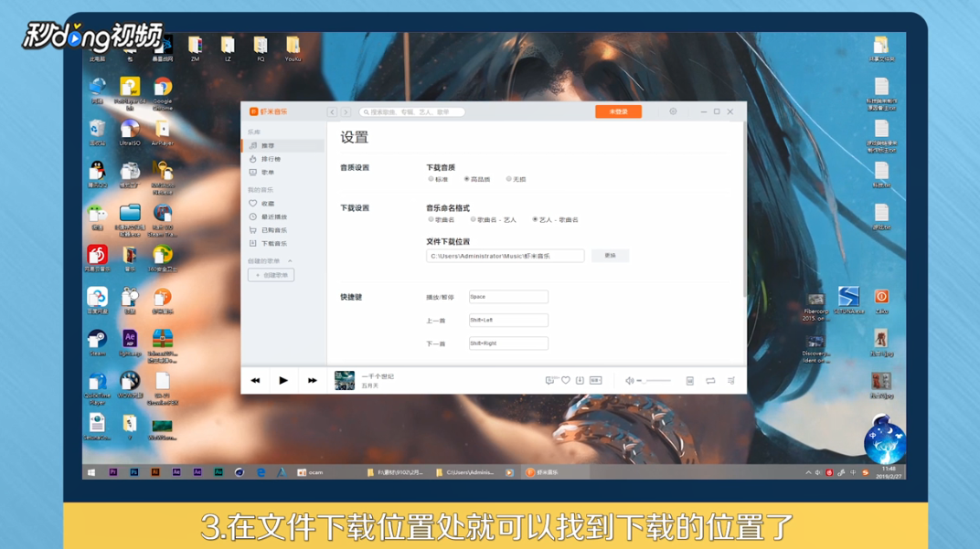Click the search box in Xiami Music
The width and height of the screenshot is (980, 549).
coord(412,111)
